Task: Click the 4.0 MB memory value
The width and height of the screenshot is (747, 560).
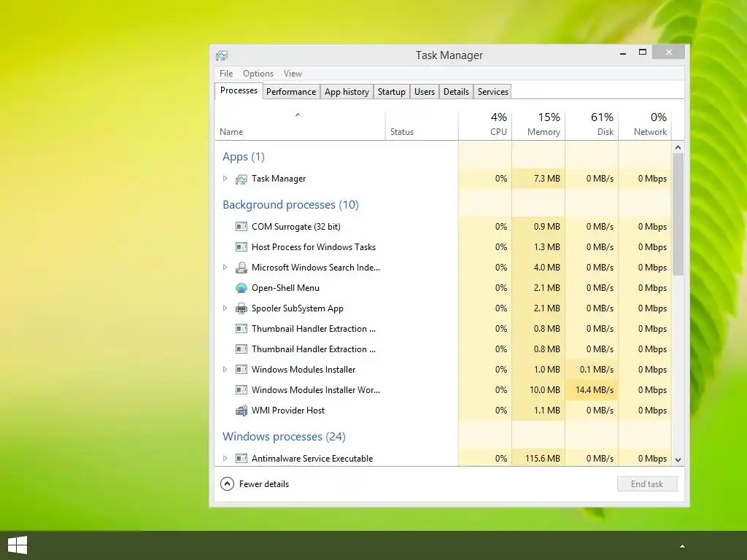Action: 547,268
